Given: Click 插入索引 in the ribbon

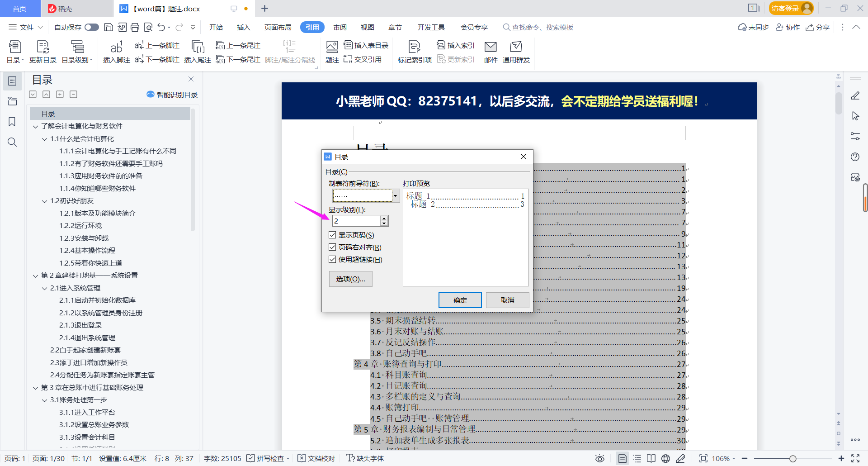Looking at the screenshot, I should [455, 45].
